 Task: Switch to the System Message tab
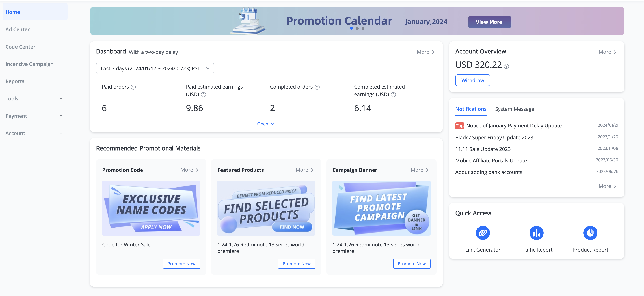(x=515, y=109)
